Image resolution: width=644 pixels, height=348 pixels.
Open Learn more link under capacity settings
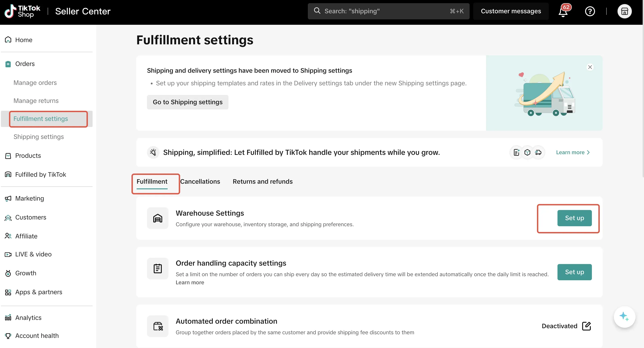click(x=190, y=282)
